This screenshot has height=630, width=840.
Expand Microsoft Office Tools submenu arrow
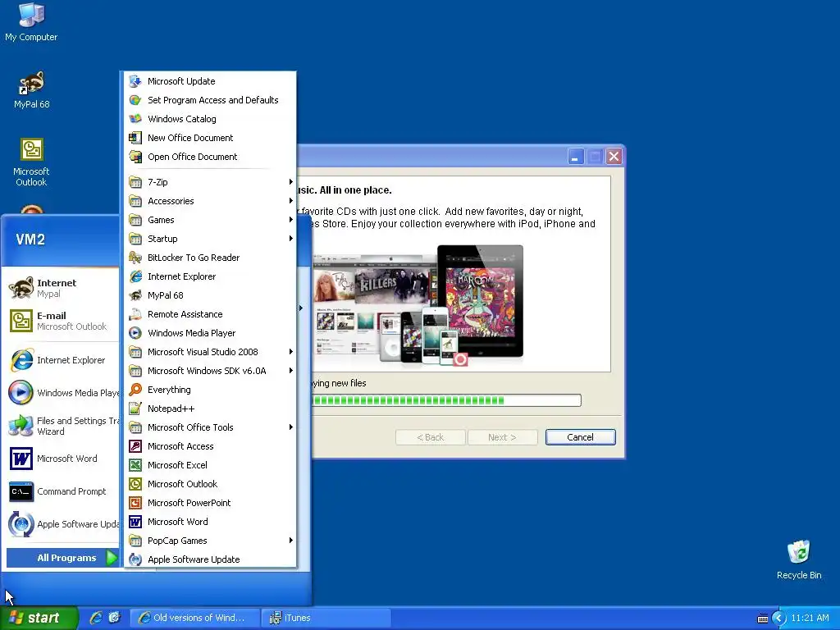291,427
